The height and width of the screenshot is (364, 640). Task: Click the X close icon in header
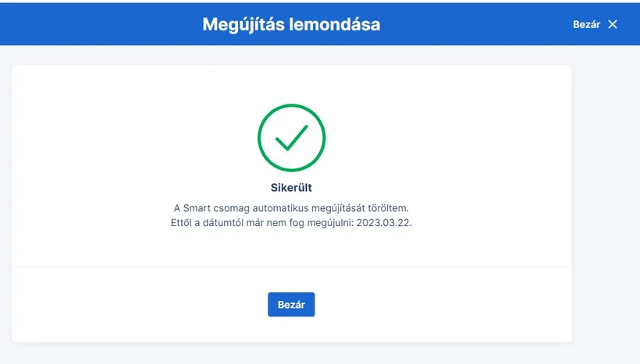click(x=613, y=24)
